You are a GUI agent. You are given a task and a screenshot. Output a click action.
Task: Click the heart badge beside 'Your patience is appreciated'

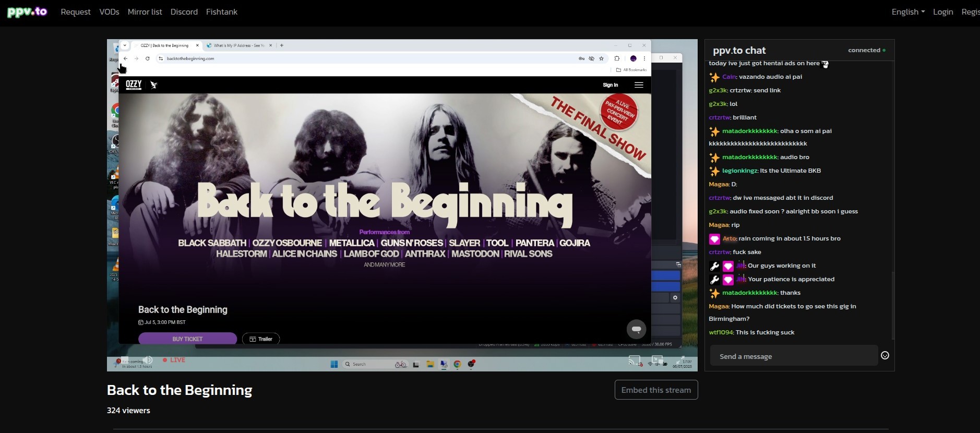728,280
